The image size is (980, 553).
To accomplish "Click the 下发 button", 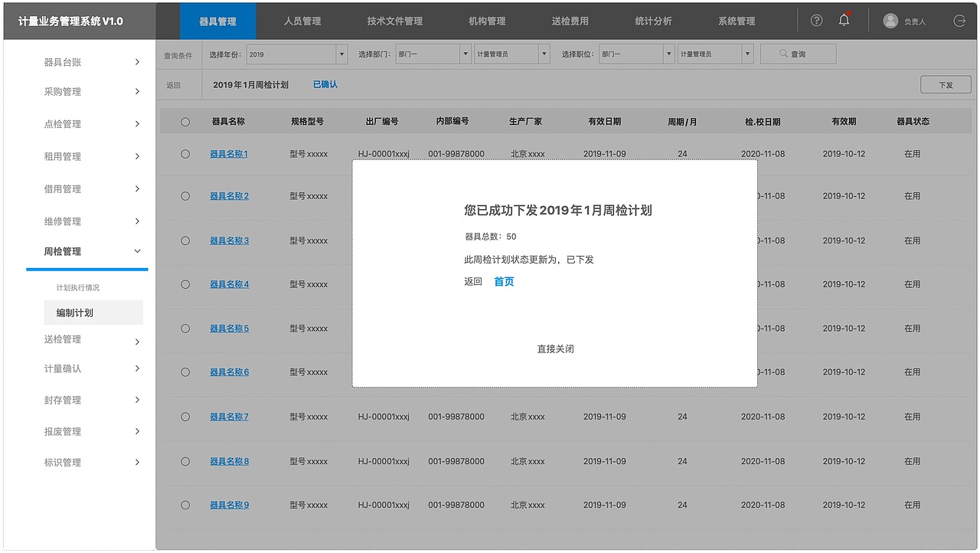I will pyautogui.click(x=946, y=85).
